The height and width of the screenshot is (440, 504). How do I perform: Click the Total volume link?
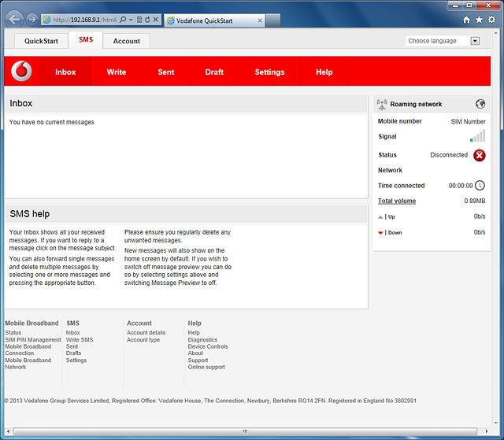[397, 201]
